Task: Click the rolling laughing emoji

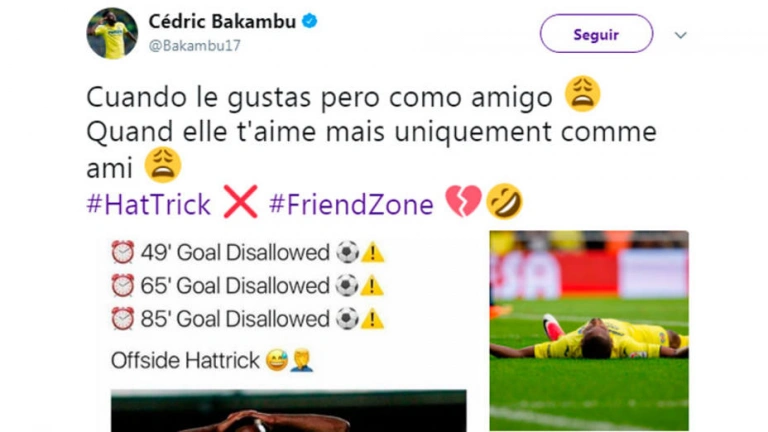Action: (504, 201)
